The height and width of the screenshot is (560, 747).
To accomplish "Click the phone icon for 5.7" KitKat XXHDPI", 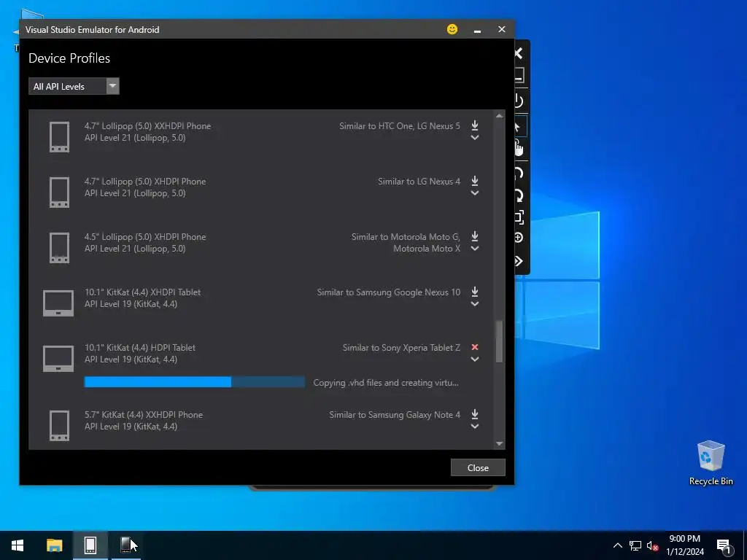I will [x=60, y=426].
